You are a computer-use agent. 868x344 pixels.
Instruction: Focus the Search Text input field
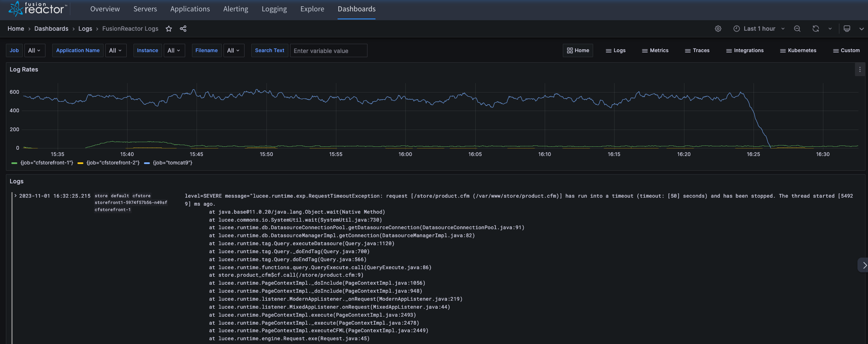[329, 50]
